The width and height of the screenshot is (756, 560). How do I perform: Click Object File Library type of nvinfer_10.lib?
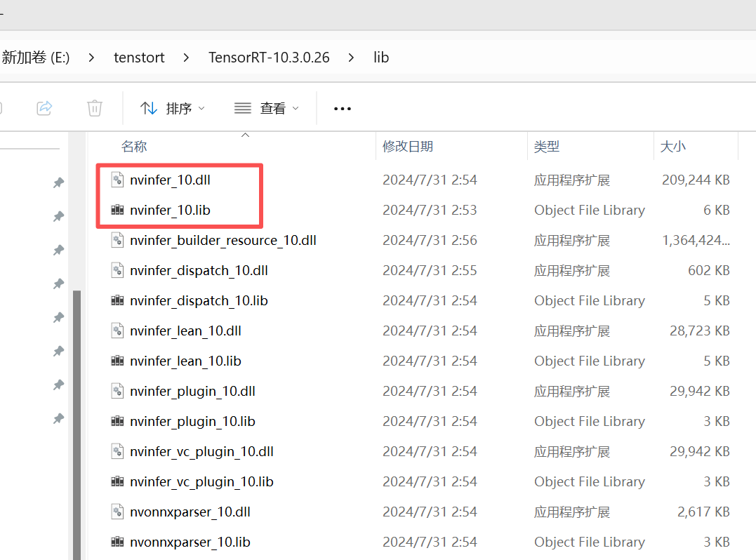click(589, 210)
